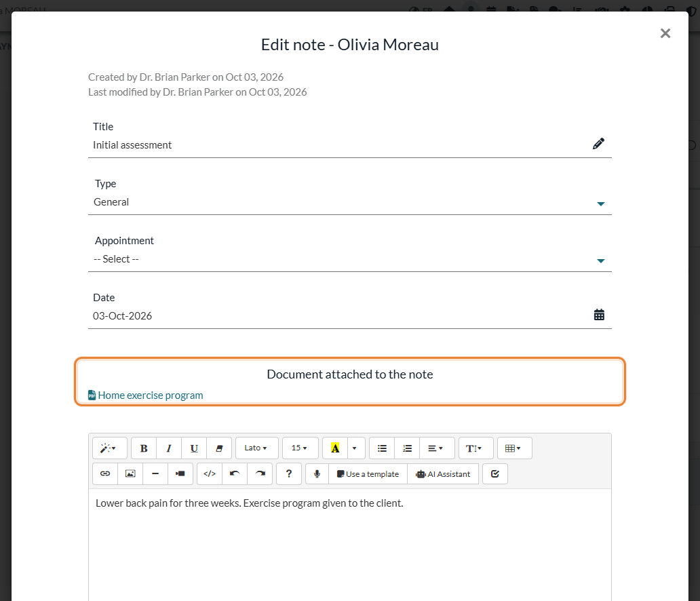This screenshot has width=700, height=601.
Task: Click the Use a template button
Action: pyautogui.click(x=368, y=473)
